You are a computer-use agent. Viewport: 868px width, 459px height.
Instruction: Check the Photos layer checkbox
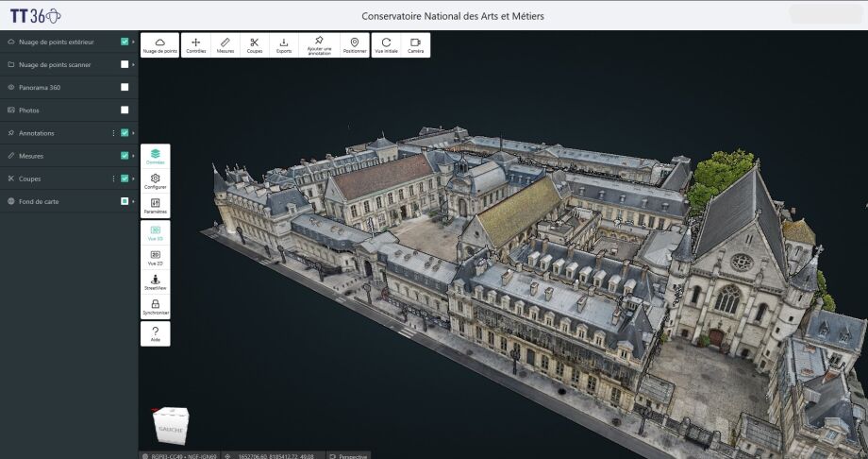click(x=125, y=110)
